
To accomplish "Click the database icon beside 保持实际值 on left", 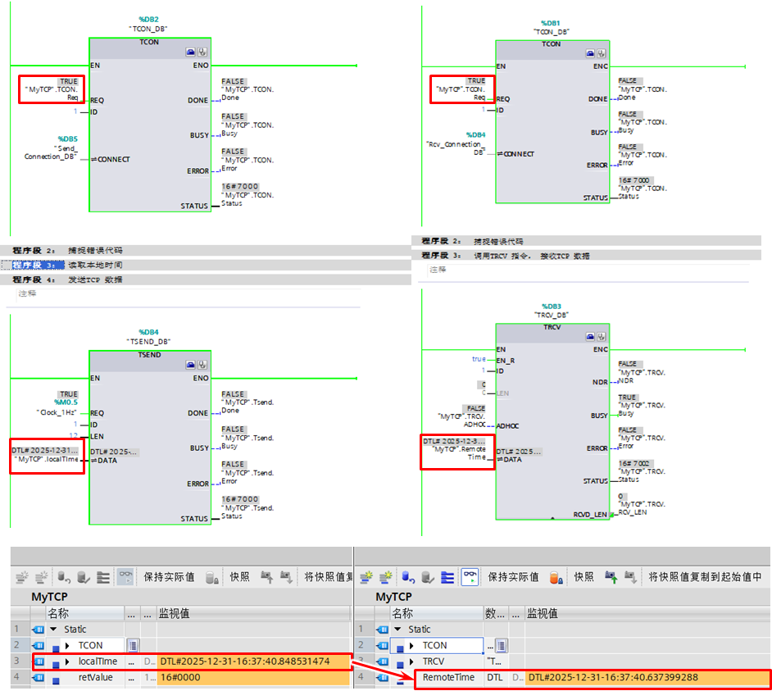I will 212,577.
